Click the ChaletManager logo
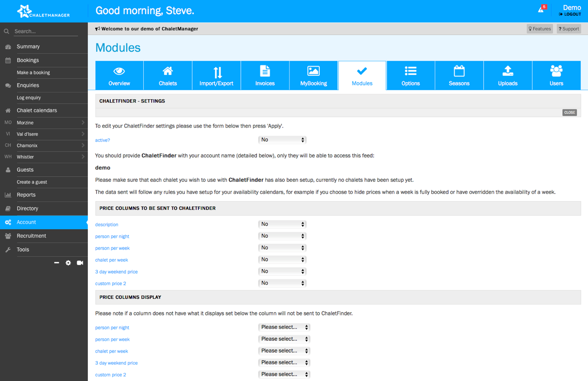588x381 pixels. [44, 11]
